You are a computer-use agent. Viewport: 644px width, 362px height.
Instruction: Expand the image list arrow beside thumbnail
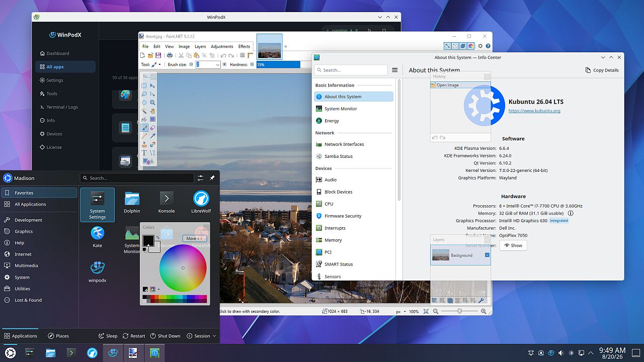(285, 46)
